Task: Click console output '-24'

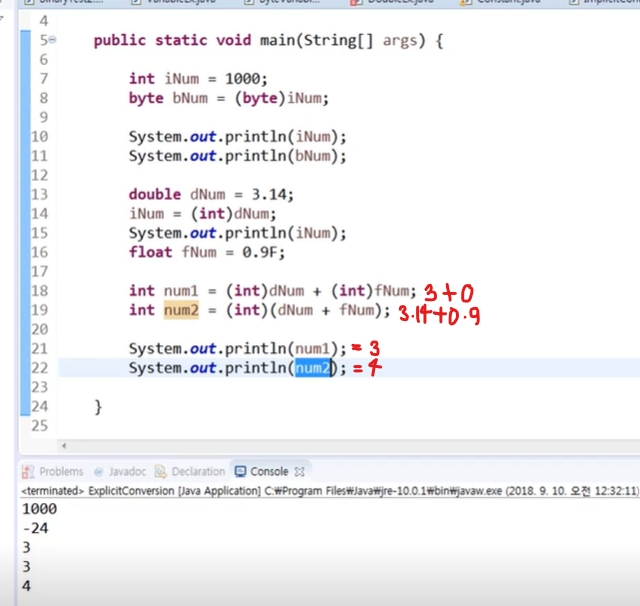Action: click(36, 528)
